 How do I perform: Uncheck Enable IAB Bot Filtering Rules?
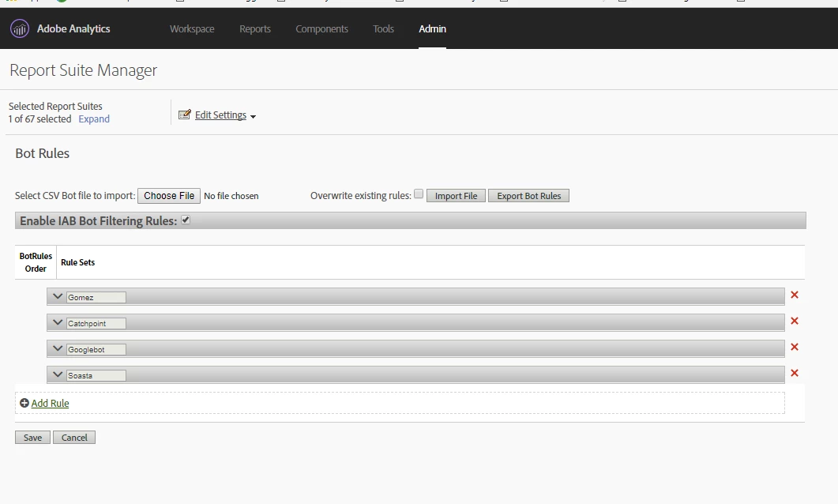coord(186,220)
